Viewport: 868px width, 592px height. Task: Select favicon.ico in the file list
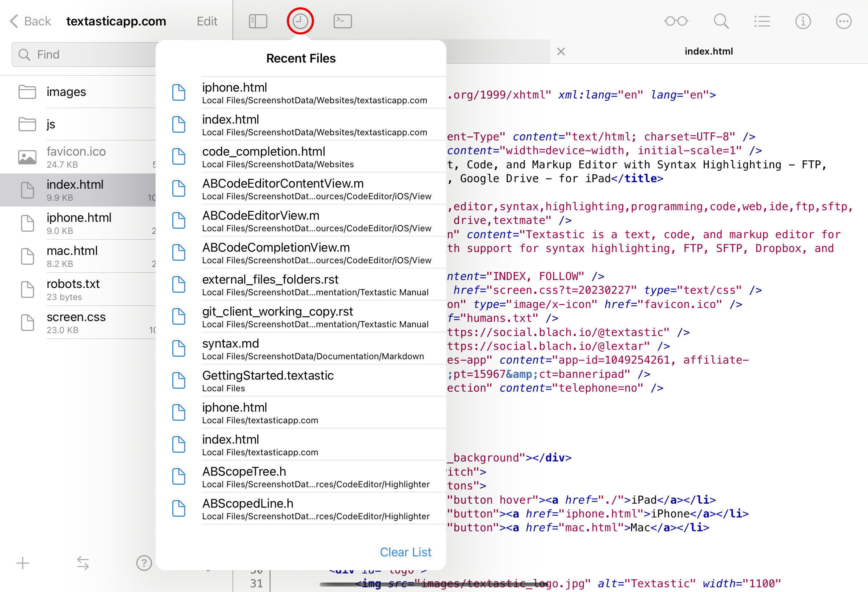[78, 157]
